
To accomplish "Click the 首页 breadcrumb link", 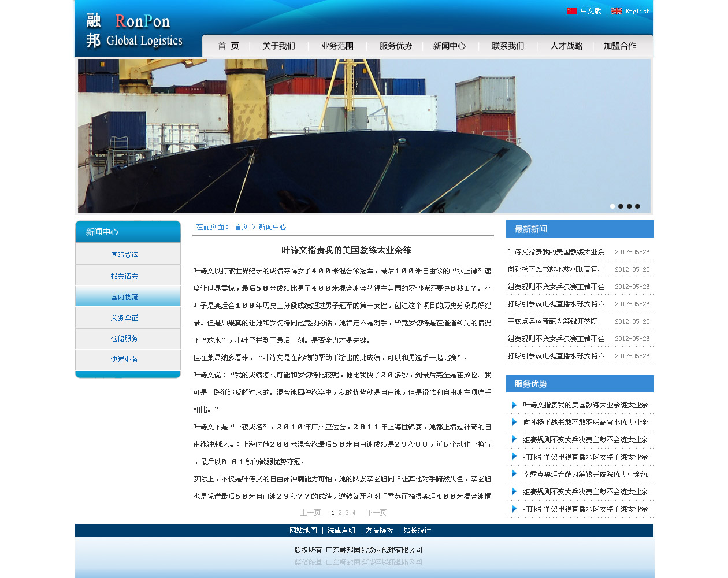I will 241,227.
